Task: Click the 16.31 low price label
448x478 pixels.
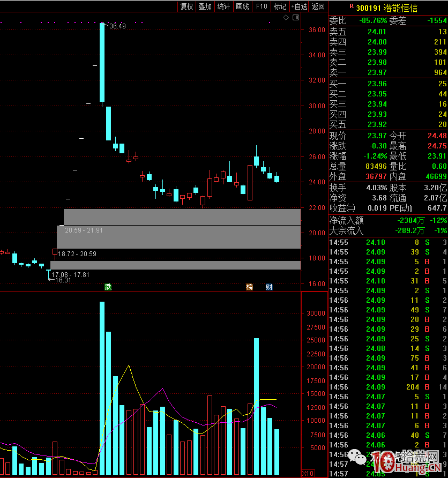Action: click(63, 280)
